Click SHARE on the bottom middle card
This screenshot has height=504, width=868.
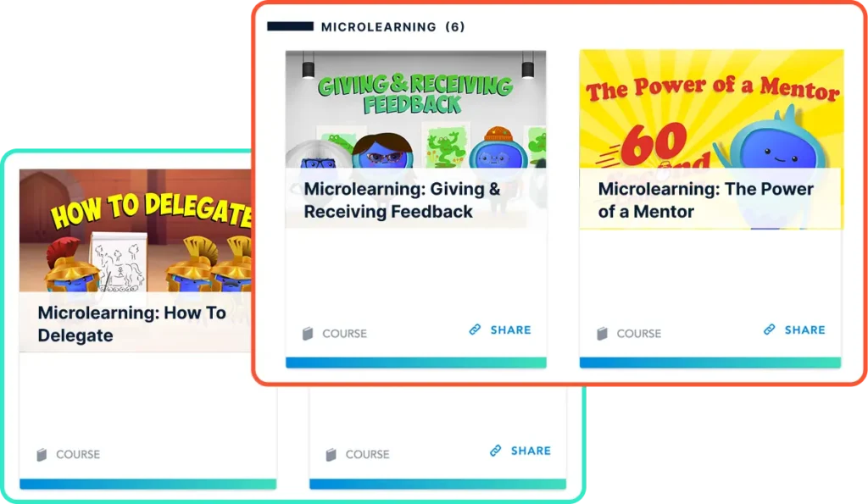click(531, 451)
